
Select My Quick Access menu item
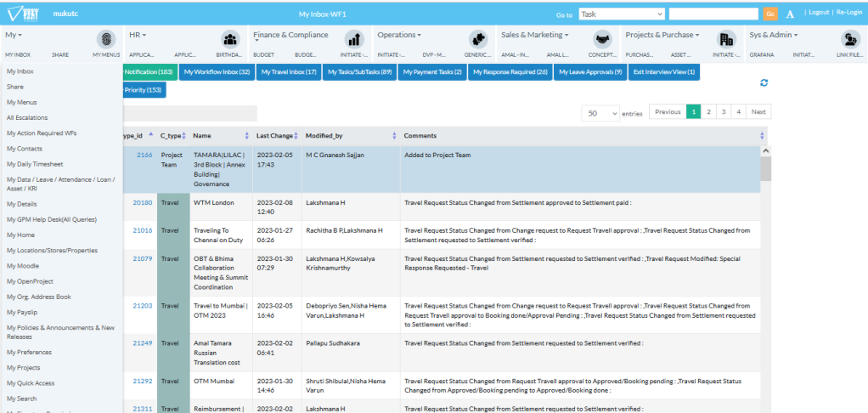(x=31, y=383)
